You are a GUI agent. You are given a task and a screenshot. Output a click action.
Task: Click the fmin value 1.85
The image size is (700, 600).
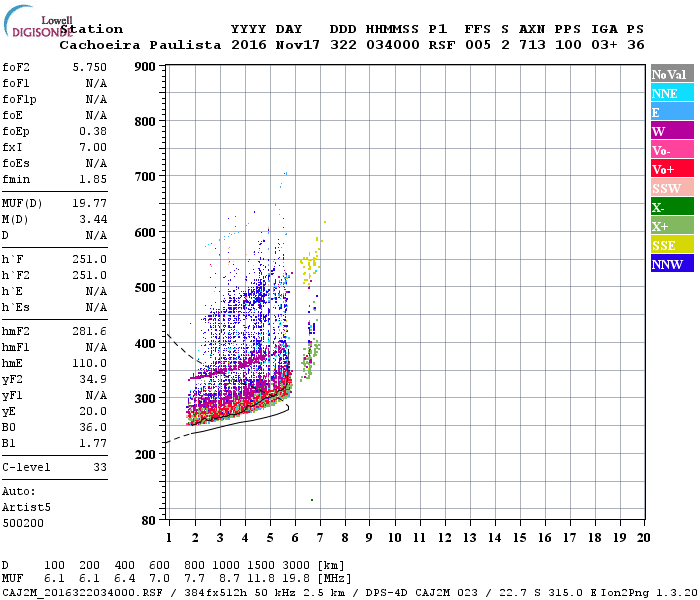click(93, 179)
